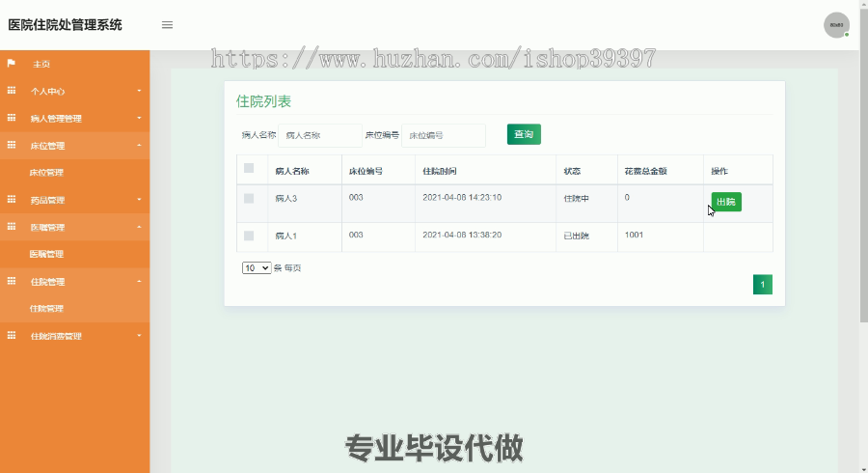Expand the 病人管理管理 menu arrow
The height and width of the screenshot is (473, 868).
pyautogui.click(x=139, y=118)
